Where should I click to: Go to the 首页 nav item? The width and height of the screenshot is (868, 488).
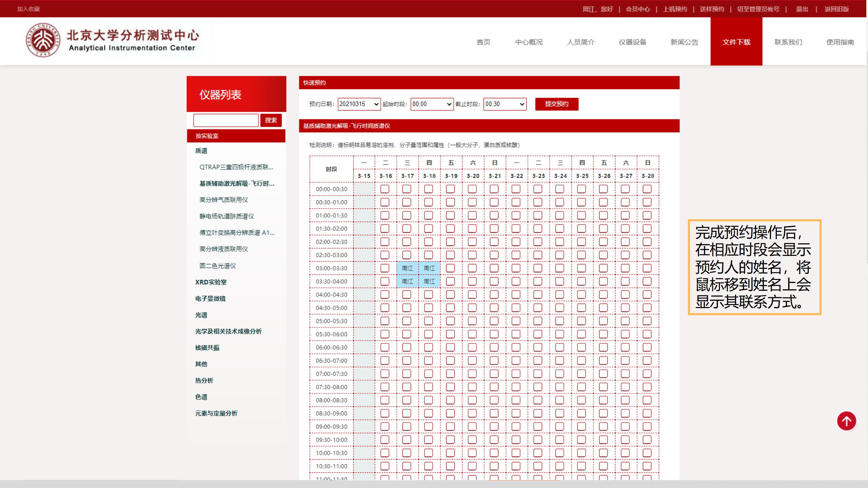[x=484, y=42]
